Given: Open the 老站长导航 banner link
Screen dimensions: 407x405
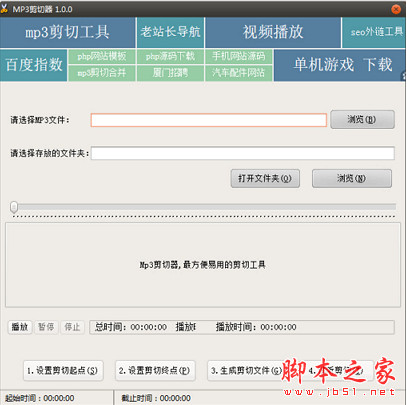Looking at the screenshot, I should coord(170,32).
